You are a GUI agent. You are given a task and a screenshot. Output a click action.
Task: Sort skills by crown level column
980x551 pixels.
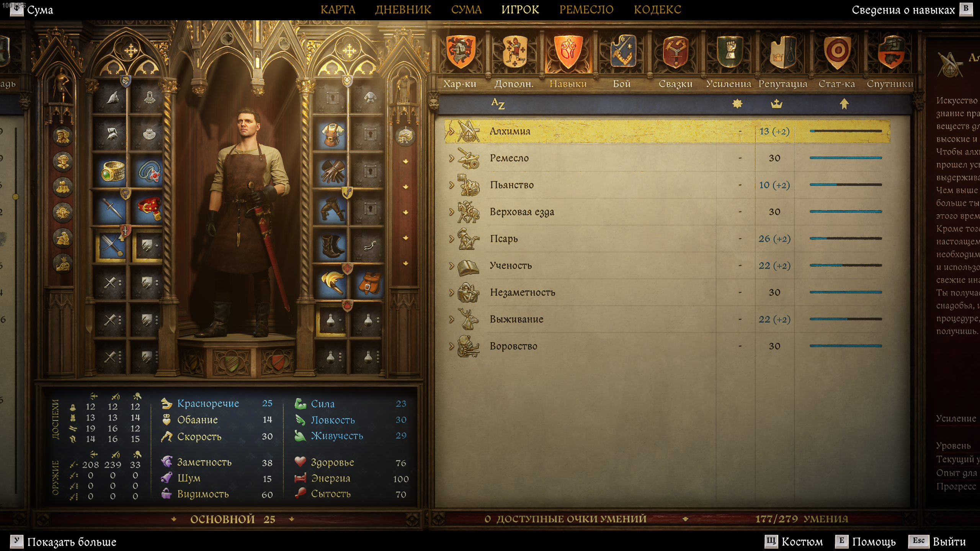coord(776,103)
